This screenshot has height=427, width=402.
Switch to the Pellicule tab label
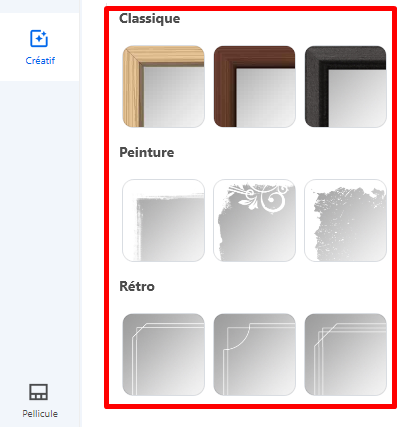[40, 414]
